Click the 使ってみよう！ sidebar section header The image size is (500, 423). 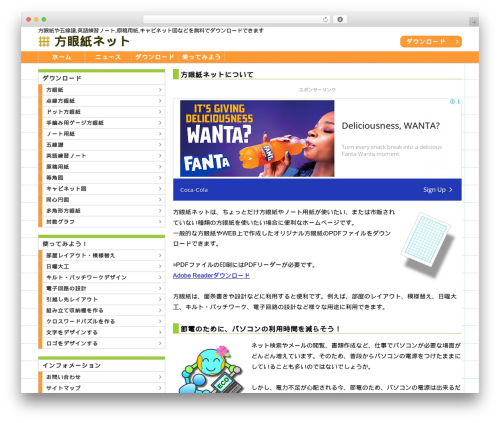[x=102, y=244]
